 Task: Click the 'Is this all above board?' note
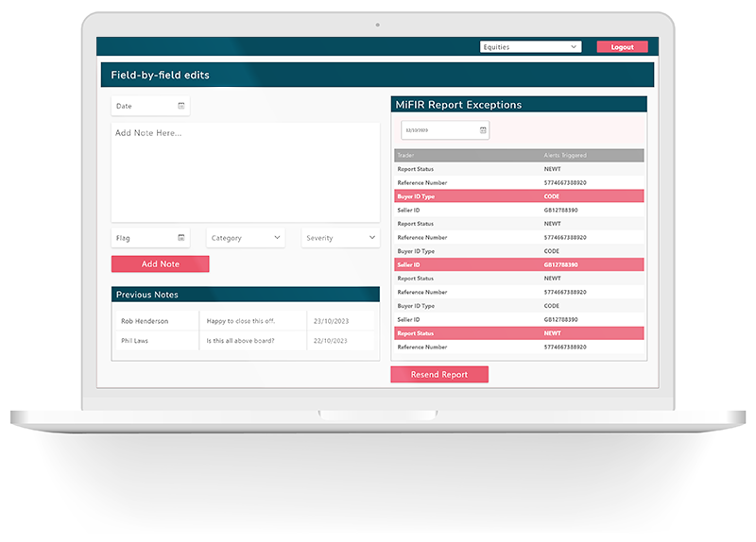(252, 341)
